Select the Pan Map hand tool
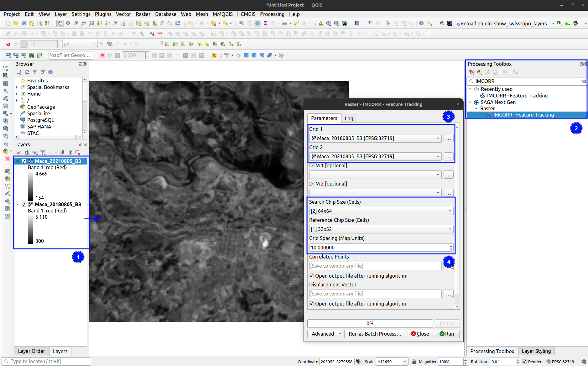Viewport: 588px width, 366px height. point(60,23)
